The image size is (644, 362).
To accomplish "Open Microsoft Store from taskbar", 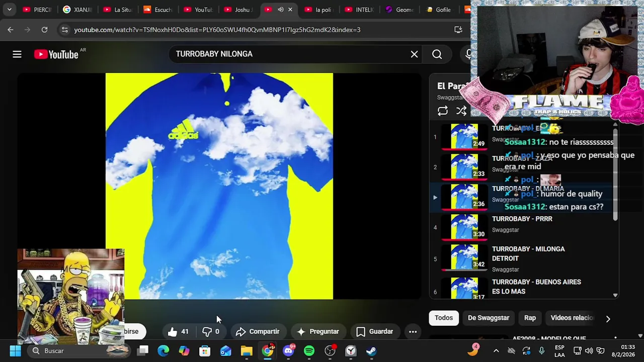I will coord(205,351).
